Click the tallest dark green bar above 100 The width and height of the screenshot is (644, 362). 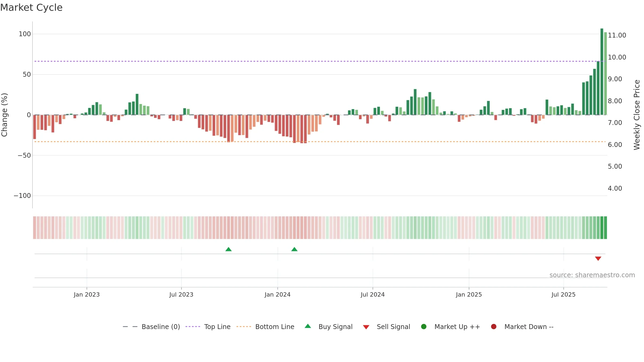(602, 72)
